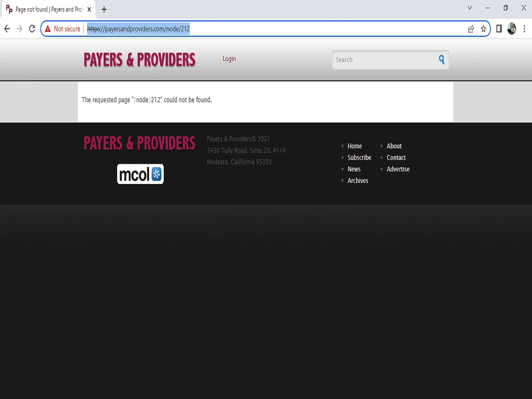
Task: Select the Page not found tab
Action: [48, 10]
